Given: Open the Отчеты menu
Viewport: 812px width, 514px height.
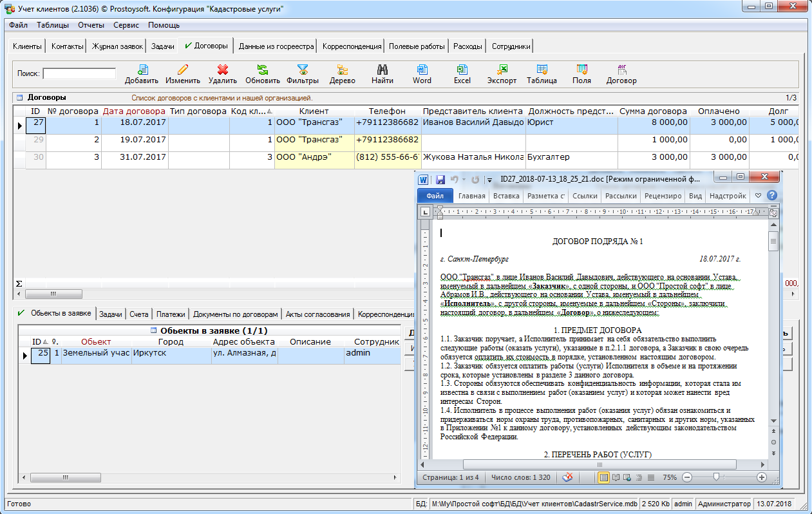Looking at the screenshot, I should click(91, 25).
